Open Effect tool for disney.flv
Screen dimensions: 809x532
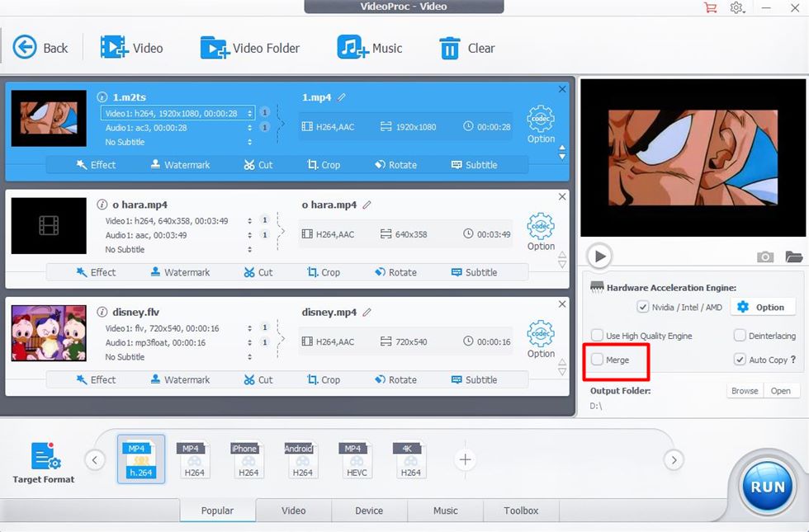[x=96, y=380]
